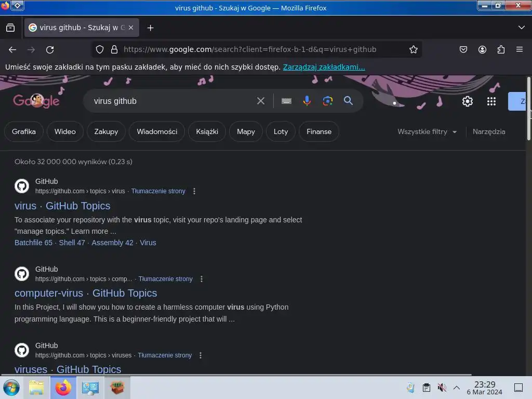Switch to Grafika results

(x=24, y=131)
